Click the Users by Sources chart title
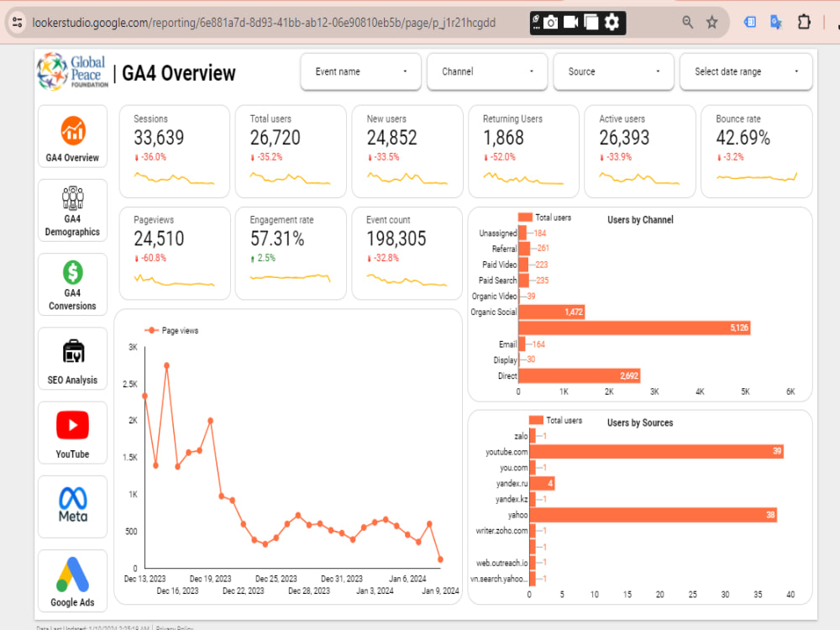This screenshot has width=840, height=630. [x=640, y=423]
